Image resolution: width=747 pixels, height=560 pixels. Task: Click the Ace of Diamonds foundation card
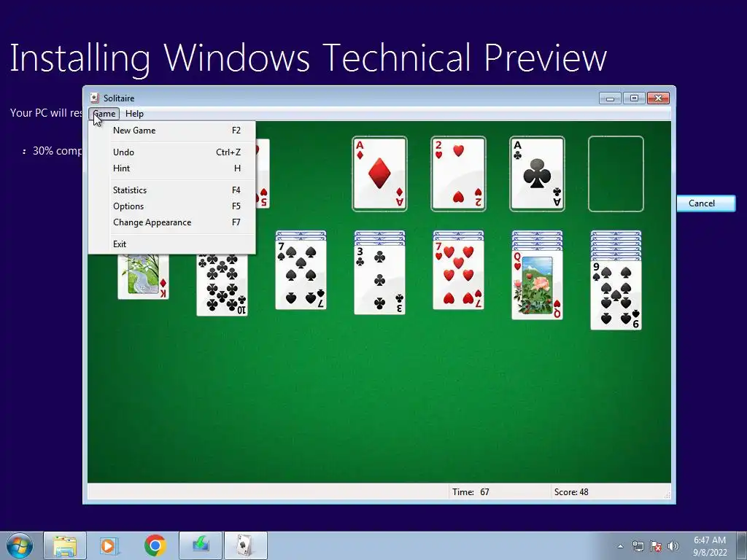(379, 174)
